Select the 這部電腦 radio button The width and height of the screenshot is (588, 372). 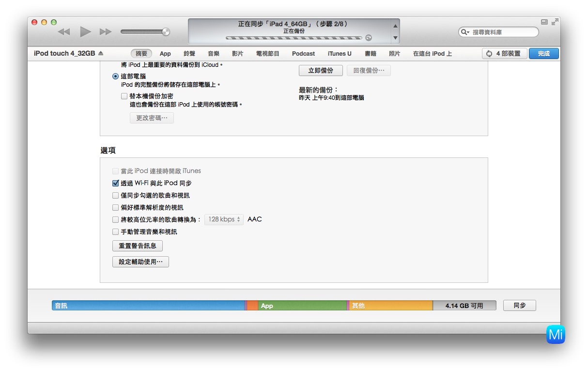[115, 76]
